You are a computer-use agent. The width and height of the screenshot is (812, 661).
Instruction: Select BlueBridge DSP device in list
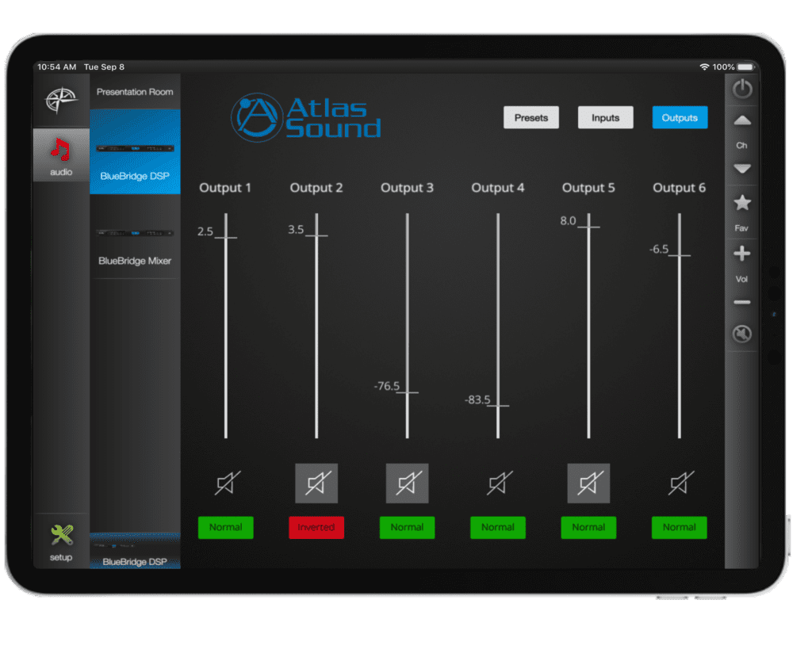[135, 151]
